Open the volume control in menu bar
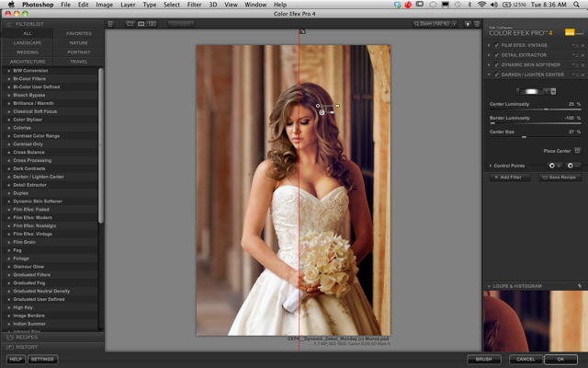588x368 pixels. pyautogui.click(x=494, y=5)
